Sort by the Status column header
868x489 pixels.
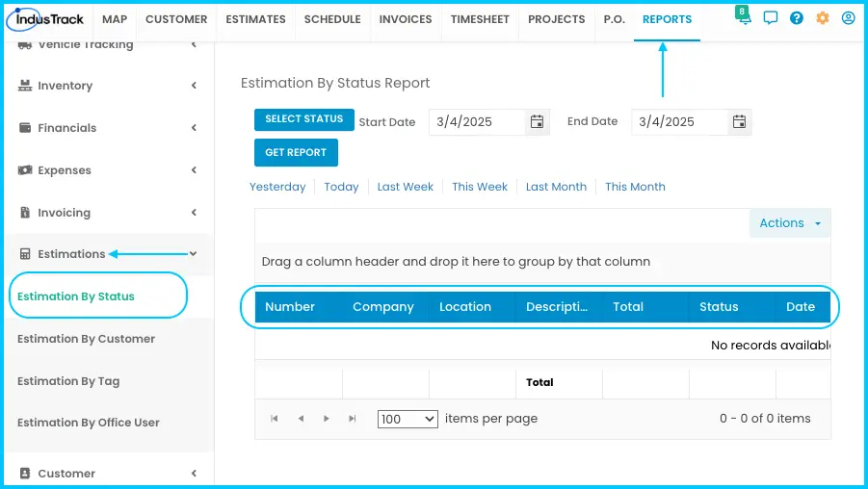click(732, 307)
